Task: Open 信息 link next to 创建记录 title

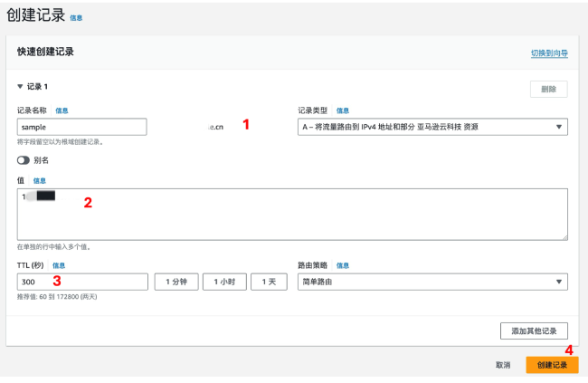Action: point(76,17)
